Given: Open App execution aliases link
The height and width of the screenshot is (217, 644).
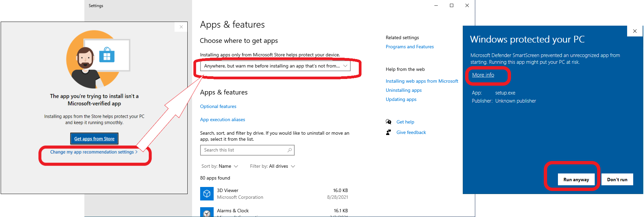Looking at the screenshot, I should (222, 119).
